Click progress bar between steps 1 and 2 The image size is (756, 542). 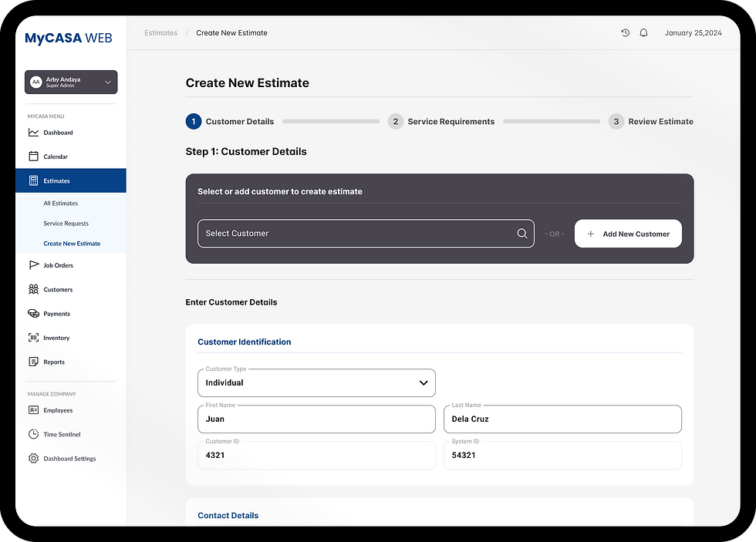click(x=331, y=121)
